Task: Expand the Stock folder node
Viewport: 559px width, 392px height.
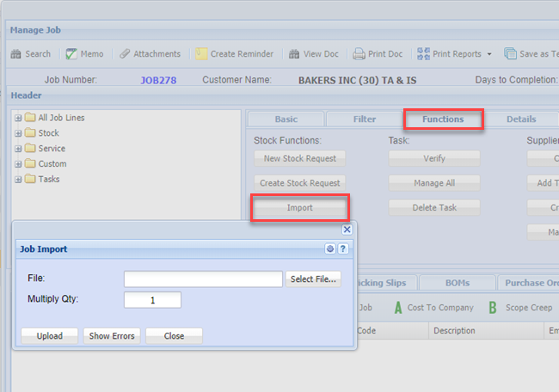Action: 17,133
